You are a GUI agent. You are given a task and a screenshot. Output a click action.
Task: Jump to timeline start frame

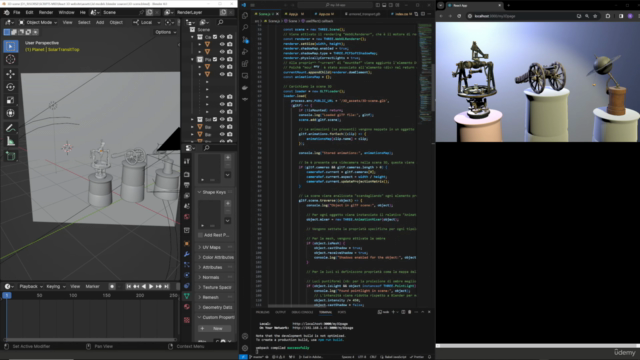coord(129,287)
